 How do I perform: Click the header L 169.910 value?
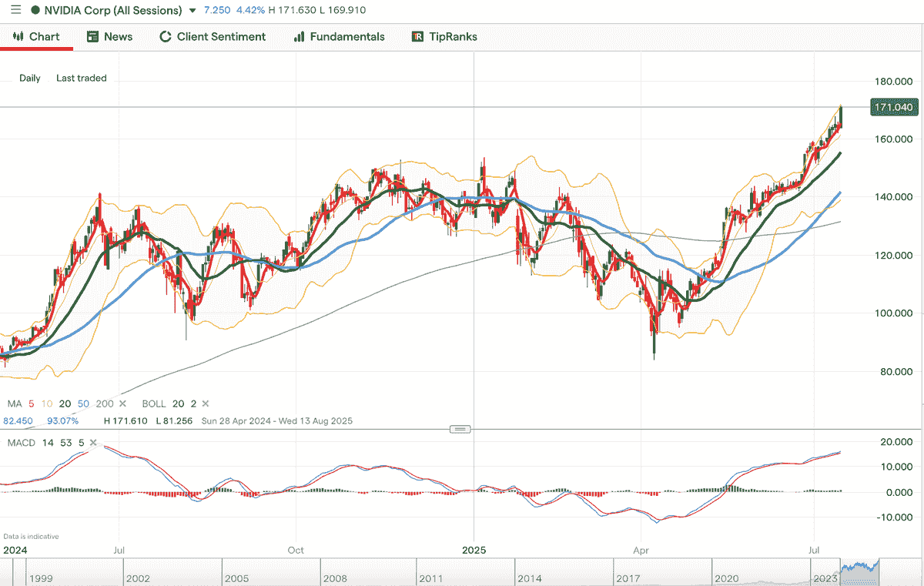[341, 11]
